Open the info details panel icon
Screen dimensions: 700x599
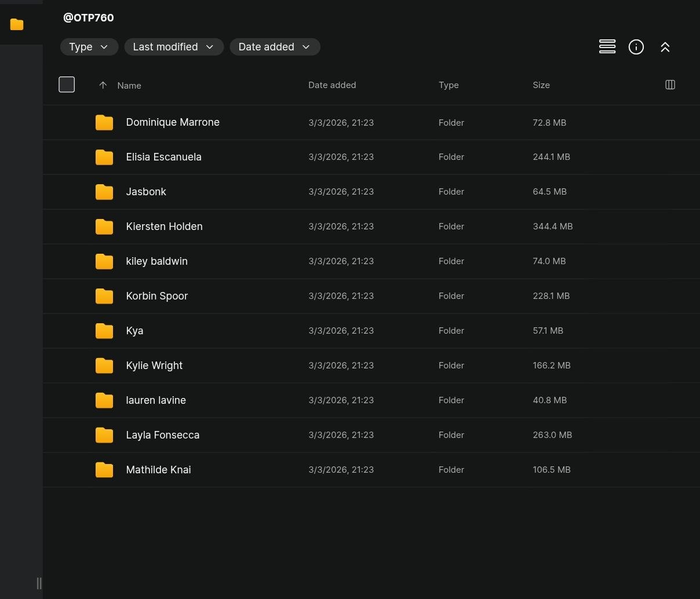point(636,47)
